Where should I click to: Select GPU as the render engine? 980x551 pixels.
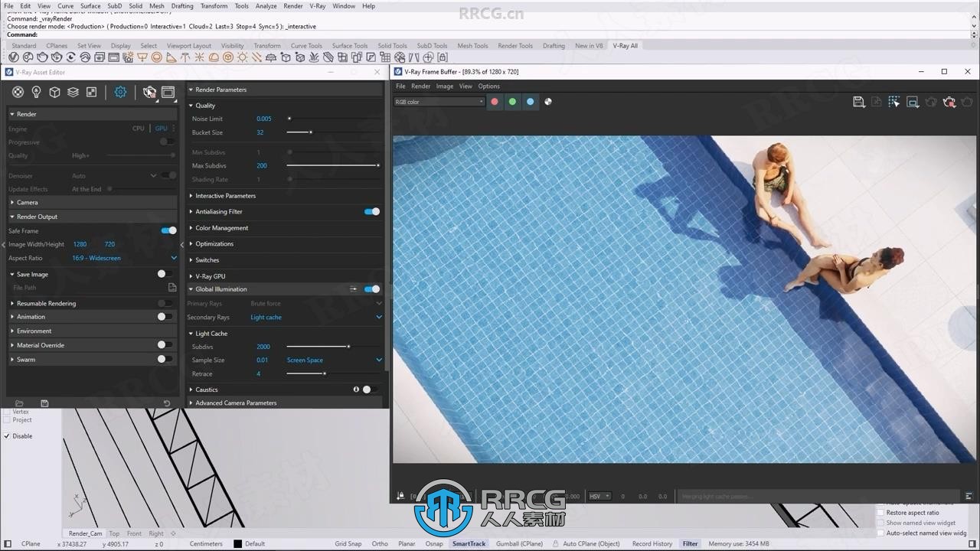pos(161,129)
